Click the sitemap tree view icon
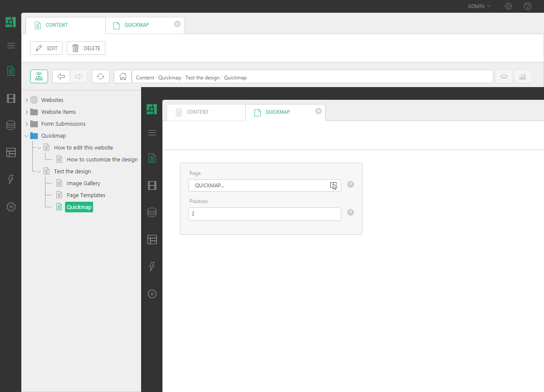The image size is (544, 392). coord(39,76)
